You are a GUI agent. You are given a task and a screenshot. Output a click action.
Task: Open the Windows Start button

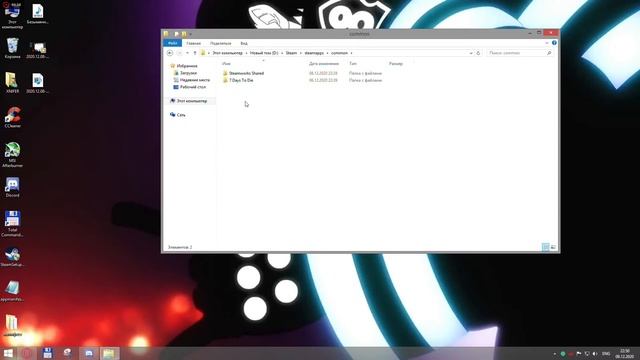8,353
